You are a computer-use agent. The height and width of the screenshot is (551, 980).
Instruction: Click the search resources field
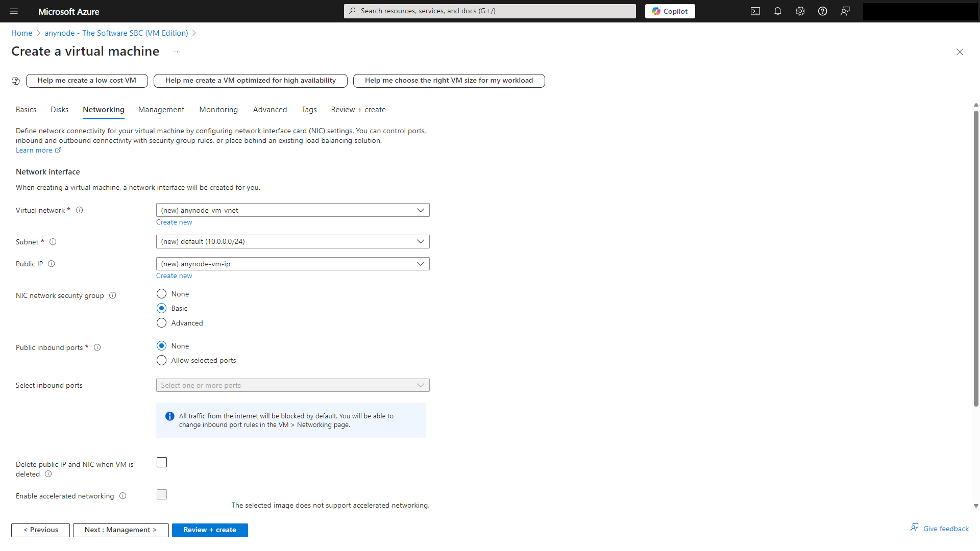pos(489,11)
